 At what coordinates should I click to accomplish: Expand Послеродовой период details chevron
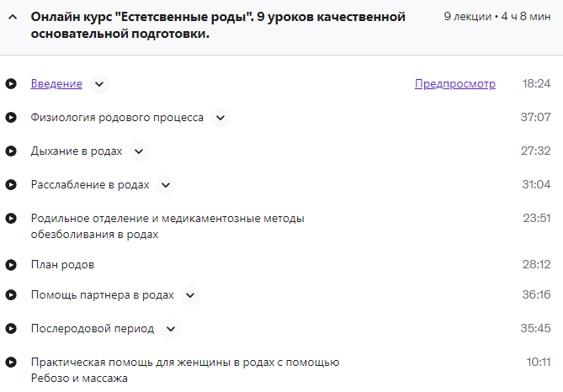171,329
